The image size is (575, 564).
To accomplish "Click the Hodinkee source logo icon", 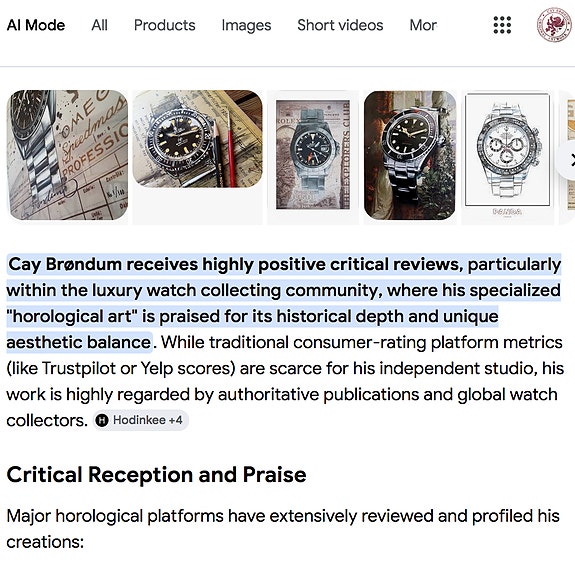I will coord(102,420).
